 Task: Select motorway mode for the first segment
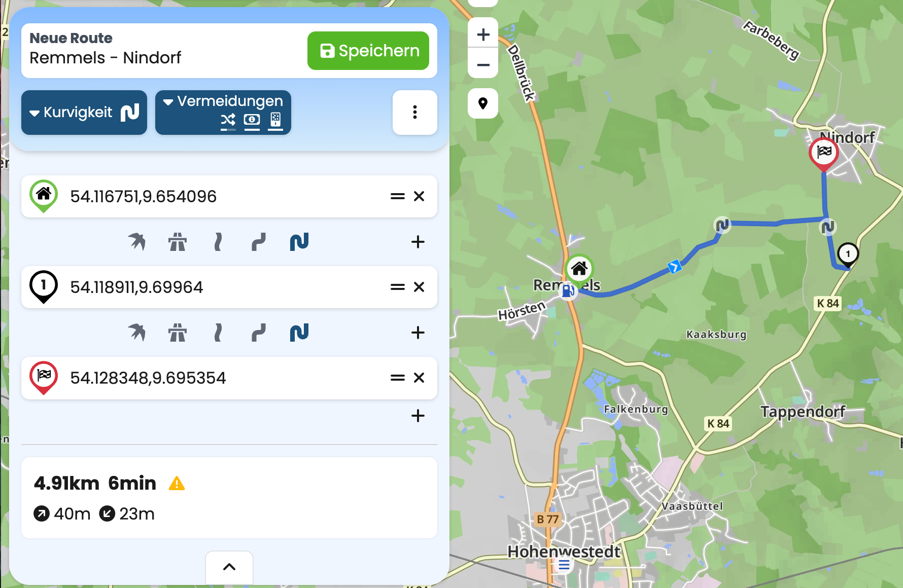[177, 242]
